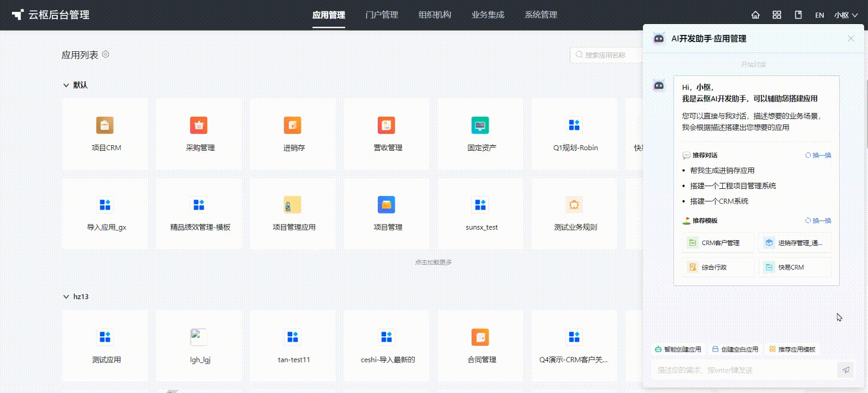Click the grid apps icon in header
The width and height of the screenshot is (868, 393).
[x=777, y=15]
